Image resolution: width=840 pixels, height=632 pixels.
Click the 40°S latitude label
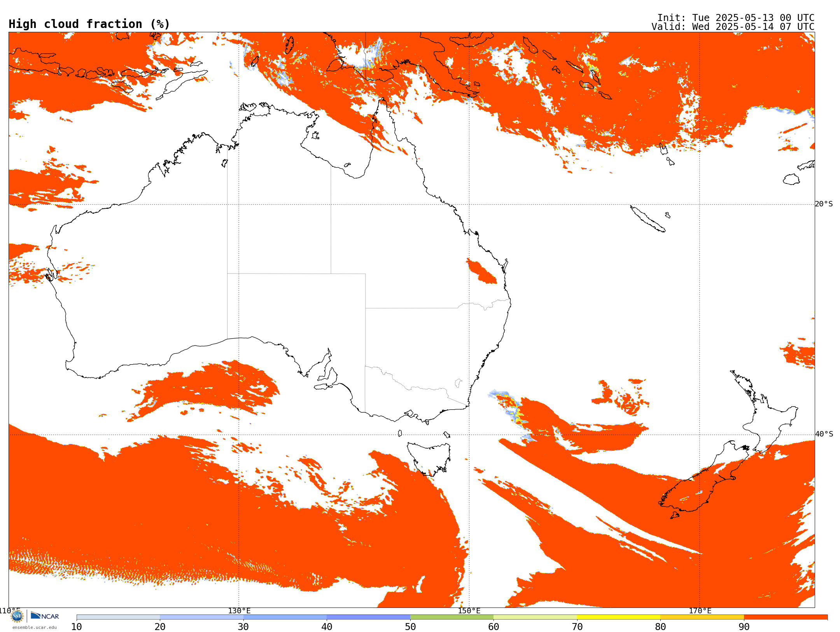tap(824, 434)
